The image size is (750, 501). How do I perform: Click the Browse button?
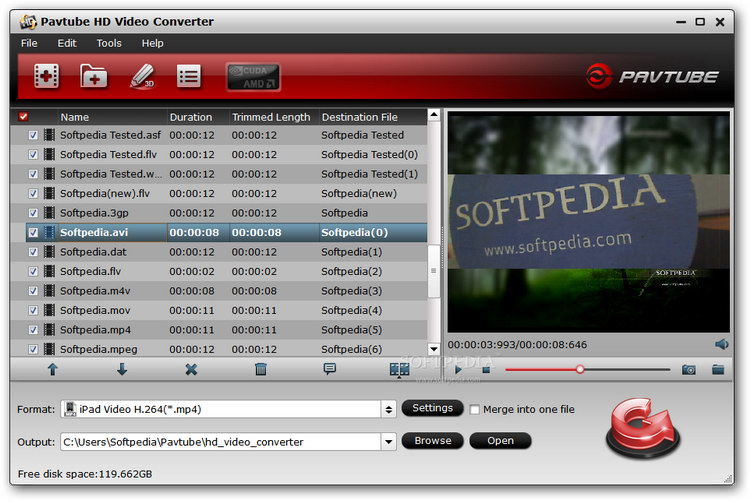coord(432,441)
